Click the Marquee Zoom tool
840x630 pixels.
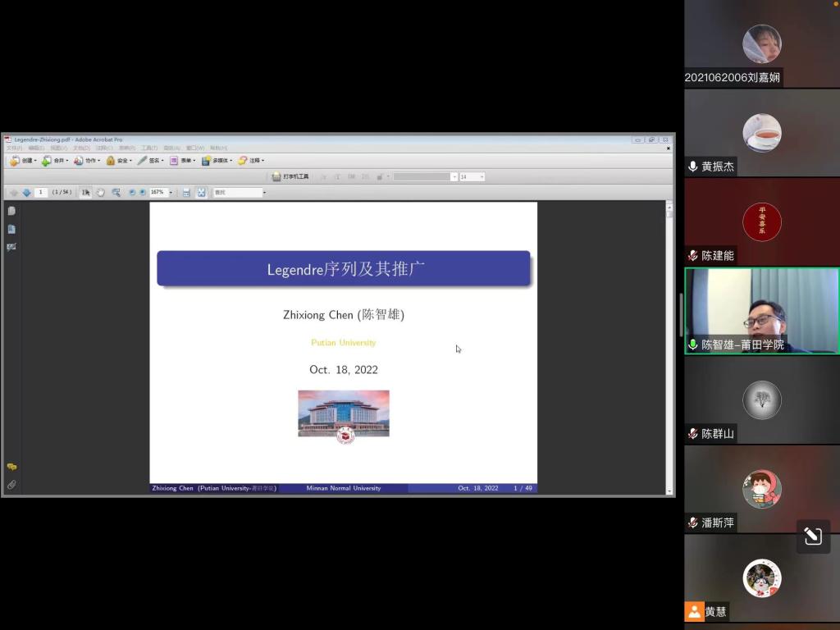coord(116,193)
